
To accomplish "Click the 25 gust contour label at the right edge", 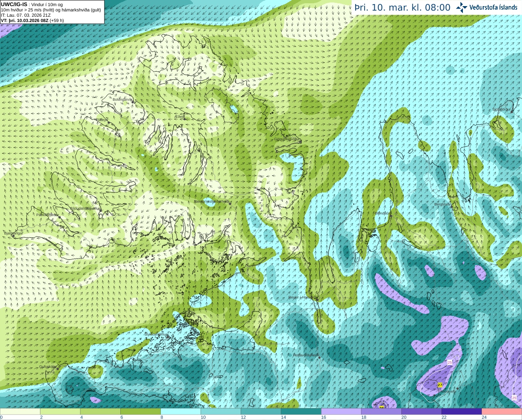I will coord(514,398).
